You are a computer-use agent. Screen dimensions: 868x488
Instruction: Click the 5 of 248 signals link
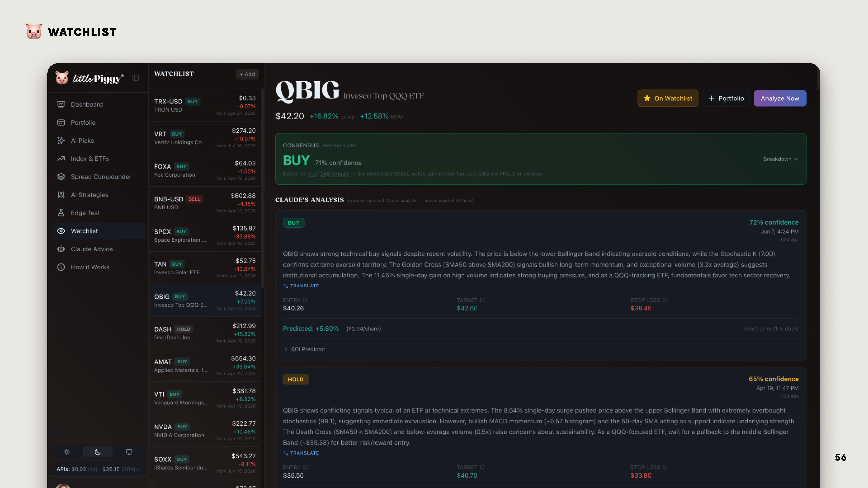coord(329,174)
